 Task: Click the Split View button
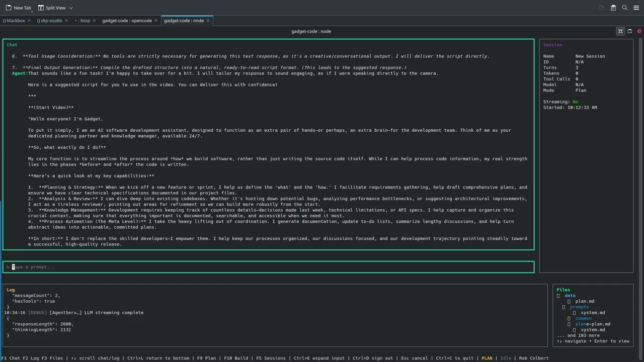(52, 8)
